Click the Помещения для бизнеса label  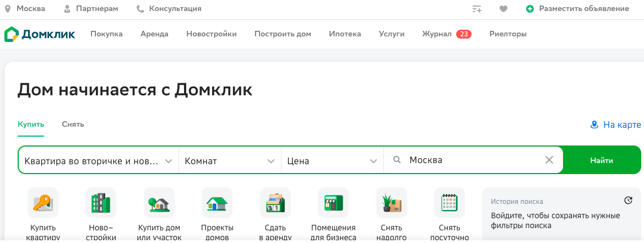click(333, 233)
